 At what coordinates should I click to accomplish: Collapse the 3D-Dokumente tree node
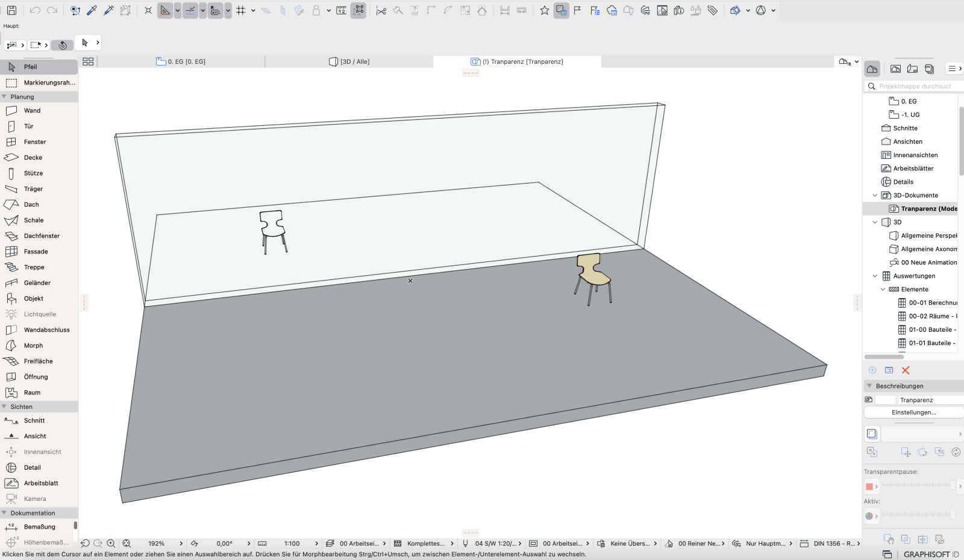coord(875,196)
